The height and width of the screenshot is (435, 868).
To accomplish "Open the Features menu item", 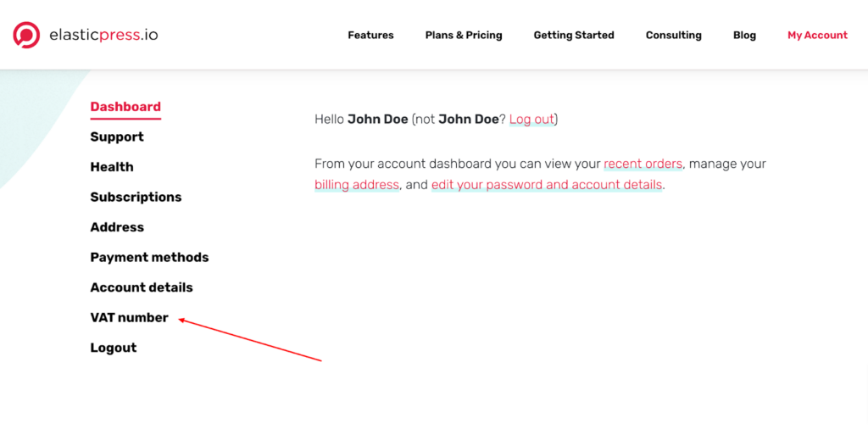I will [x=370, y=35].
